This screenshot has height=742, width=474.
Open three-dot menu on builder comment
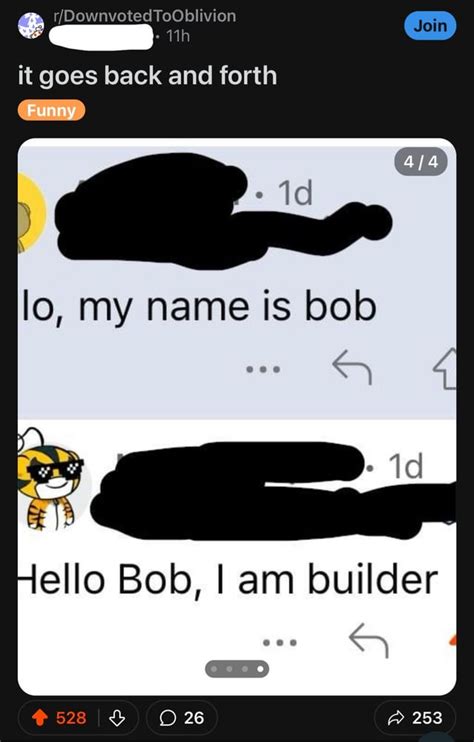(x=280, y=643)
